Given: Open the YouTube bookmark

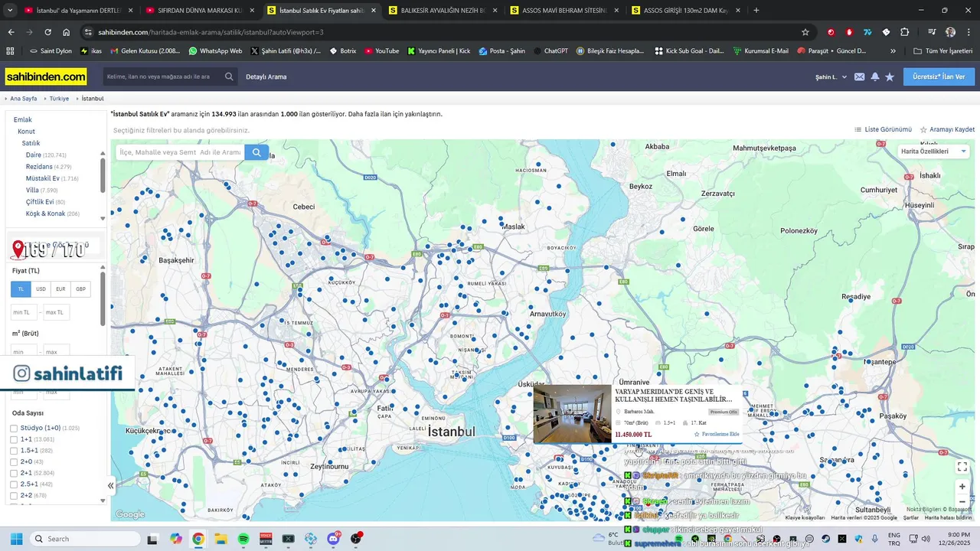Looking at the screenshot, I should [x=381, y=51].
